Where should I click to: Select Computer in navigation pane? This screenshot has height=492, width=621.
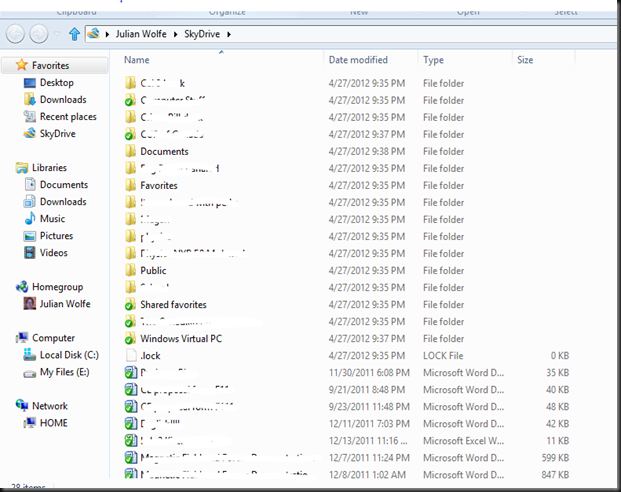(53, 338)
